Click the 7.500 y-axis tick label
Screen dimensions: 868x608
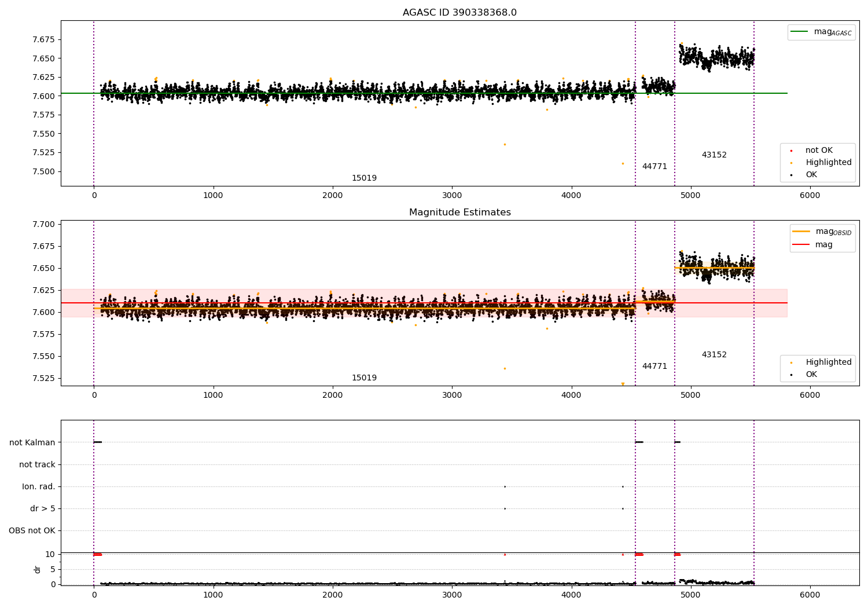[x=43, y=171]
